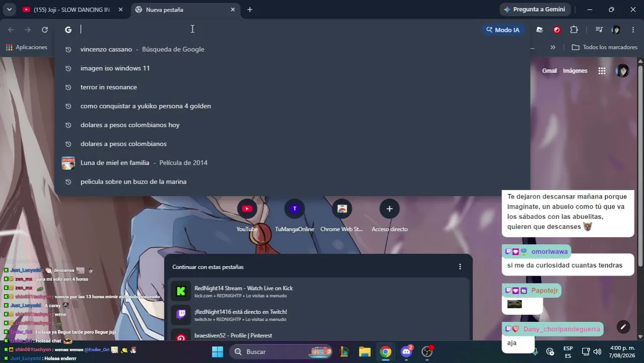
Task: Close the Nueva pestaña tab
Action: pyautogui.click(x=233, y=10)
